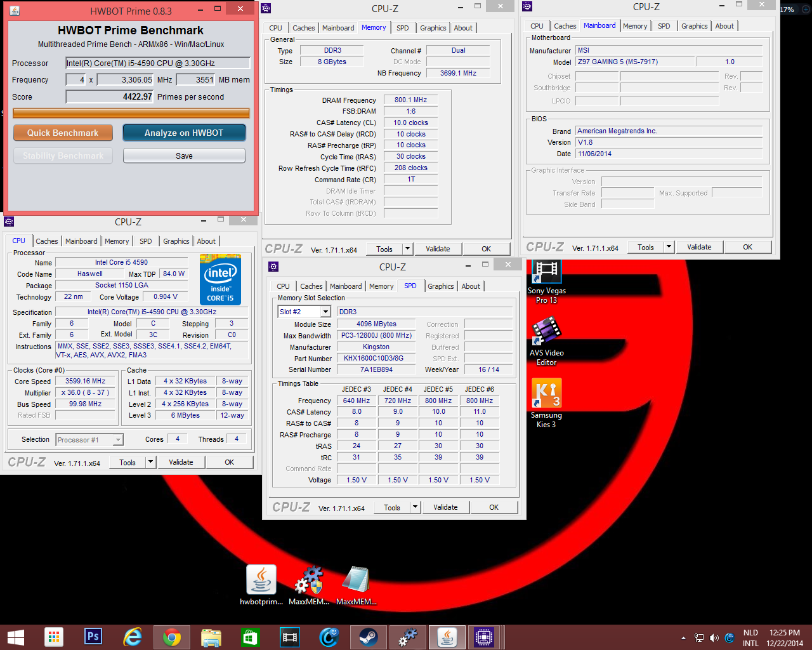The width and height of the screenshot is (812, 650).
Task: Open Caches tab in SPD window
Action: pos(311,286)
